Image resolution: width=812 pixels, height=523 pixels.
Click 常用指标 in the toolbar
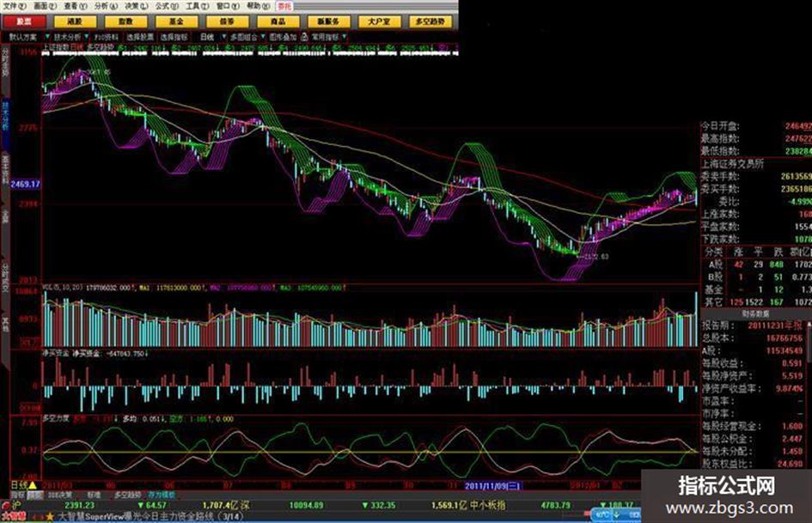click(x=325, y=37)
